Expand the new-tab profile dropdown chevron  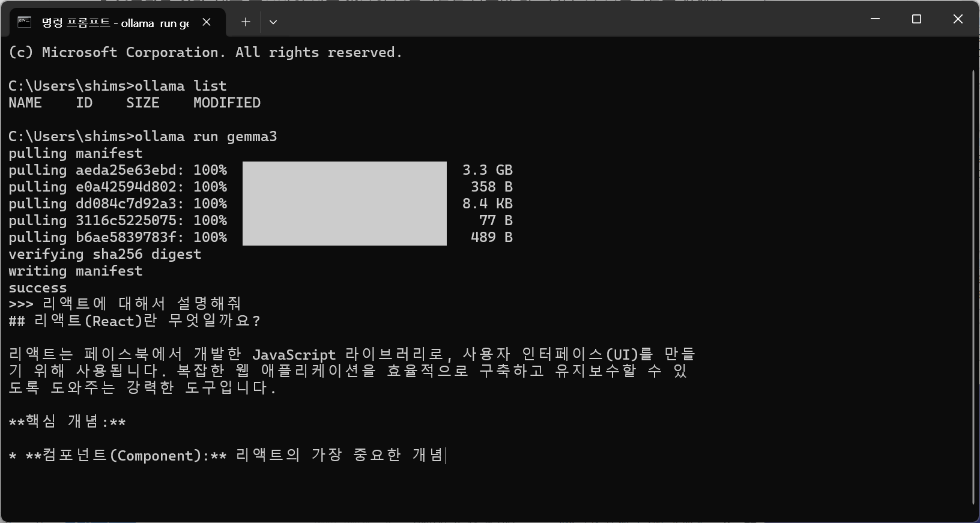point(273,22)
